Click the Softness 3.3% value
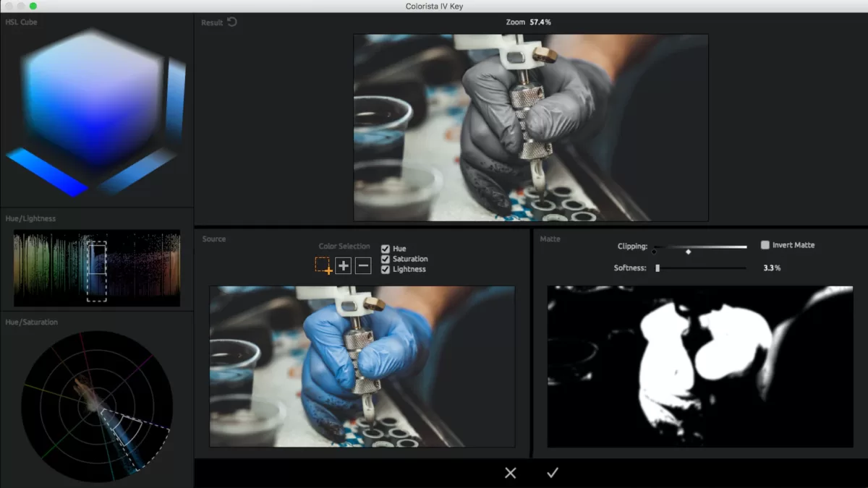The height and width of the screenshot is (488, 868). click(x=772, y=267)
